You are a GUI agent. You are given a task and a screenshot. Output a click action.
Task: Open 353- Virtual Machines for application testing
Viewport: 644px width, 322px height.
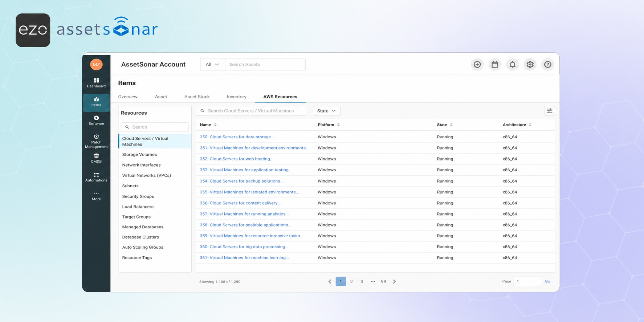245,170
